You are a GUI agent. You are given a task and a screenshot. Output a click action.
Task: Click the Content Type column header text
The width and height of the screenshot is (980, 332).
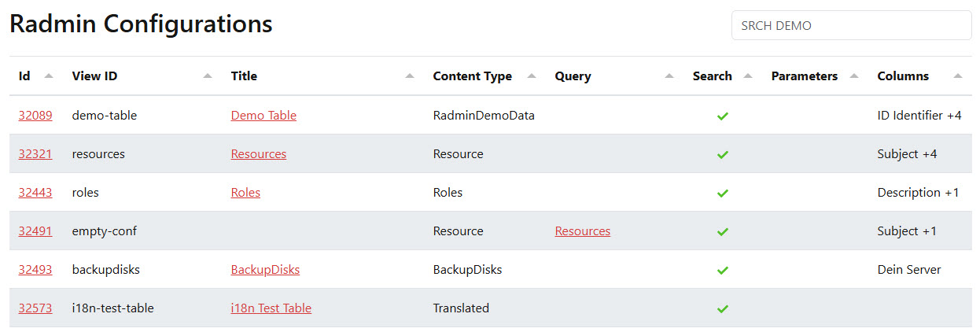pyautogui.click(x=472, y=76)
